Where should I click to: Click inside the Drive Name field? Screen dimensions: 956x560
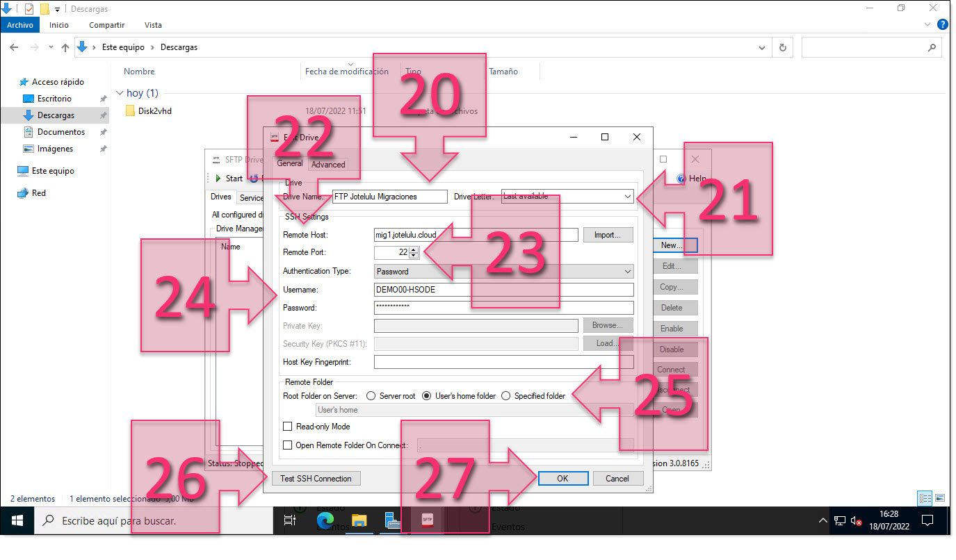tap(389, 197)
